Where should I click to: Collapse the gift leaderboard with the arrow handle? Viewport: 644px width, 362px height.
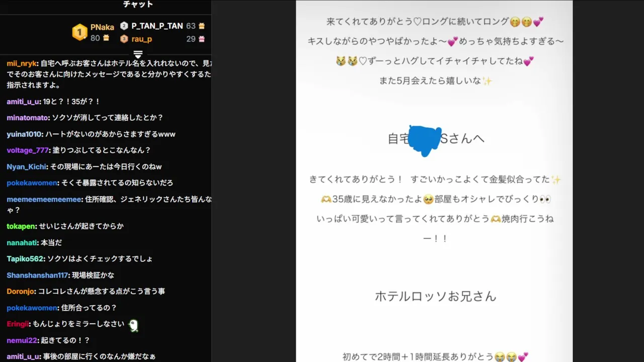coord(138,54)
